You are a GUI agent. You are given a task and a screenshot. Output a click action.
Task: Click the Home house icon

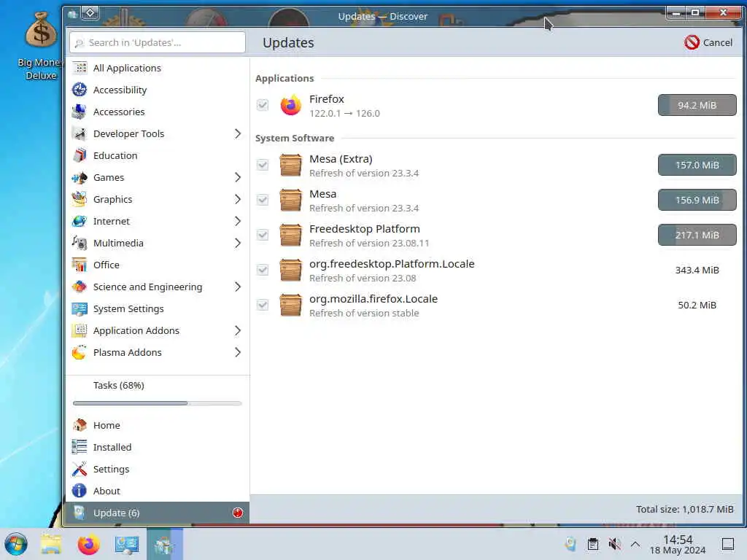(x=80, y=425)
